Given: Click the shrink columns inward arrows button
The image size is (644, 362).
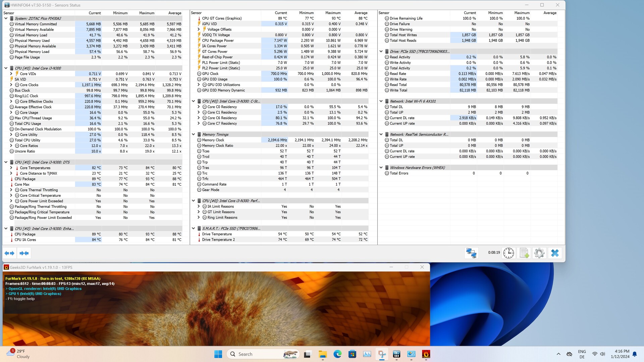Looking at the screenshot, I should (x=24, y=253).
